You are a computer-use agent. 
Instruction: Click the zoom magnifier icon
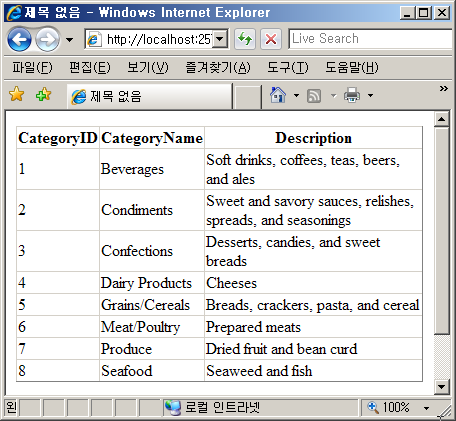[373, 407]
